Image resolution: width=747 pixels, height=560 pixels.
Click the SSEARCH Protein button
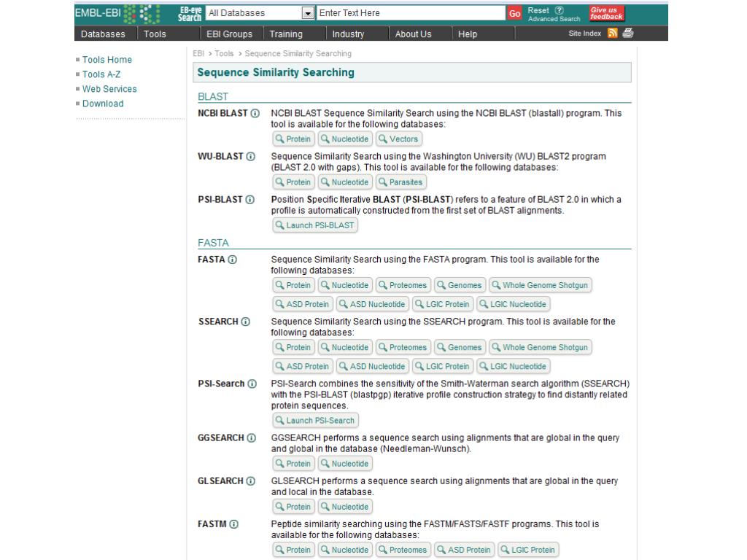(x=293, y=348)
